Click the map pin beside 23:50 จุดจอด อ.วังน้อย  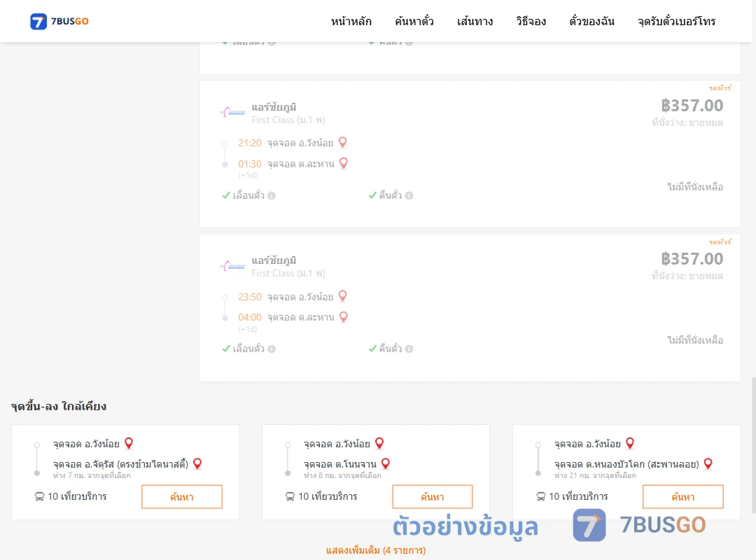tap(343, 295)
